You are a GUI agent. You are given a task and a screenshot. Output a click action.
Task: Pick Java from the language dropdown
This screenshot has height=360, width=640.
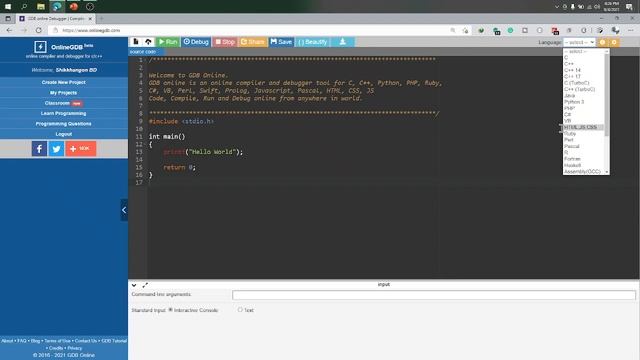(569, 96)
